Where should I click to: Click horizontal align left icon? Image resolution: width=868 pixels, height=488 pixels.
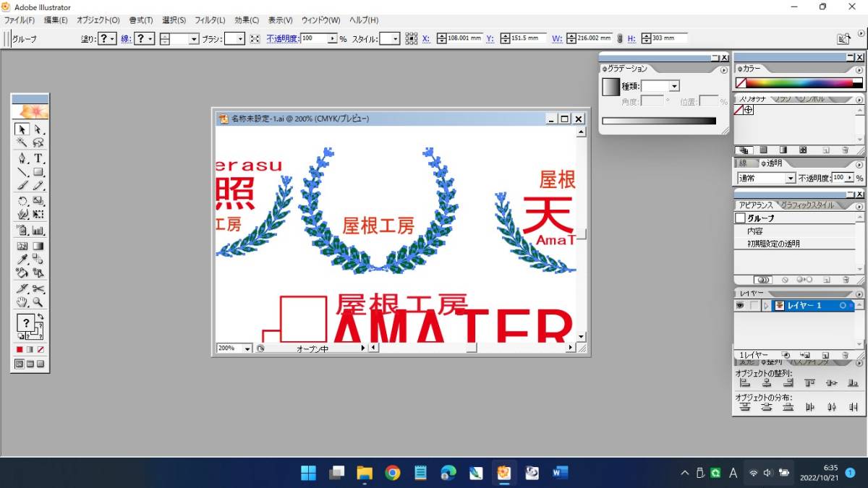point(744,383)
